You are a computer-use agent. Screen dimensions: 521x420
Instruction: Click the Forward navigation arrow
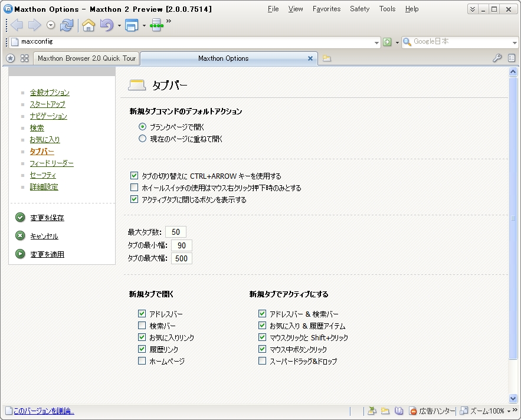34,25
